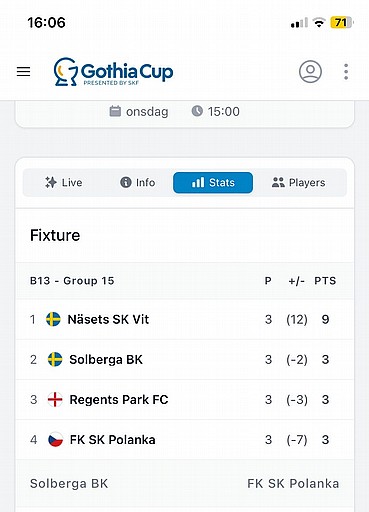Open the user profile icon
Viewport: 369px width, 512px height.
click(x=310, y=71)
